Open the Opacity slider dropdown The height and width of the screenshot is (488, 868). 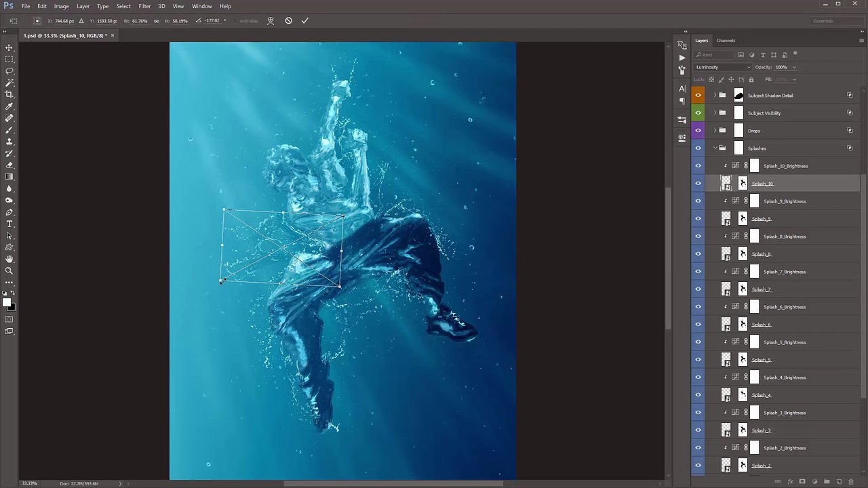(794, 67)
